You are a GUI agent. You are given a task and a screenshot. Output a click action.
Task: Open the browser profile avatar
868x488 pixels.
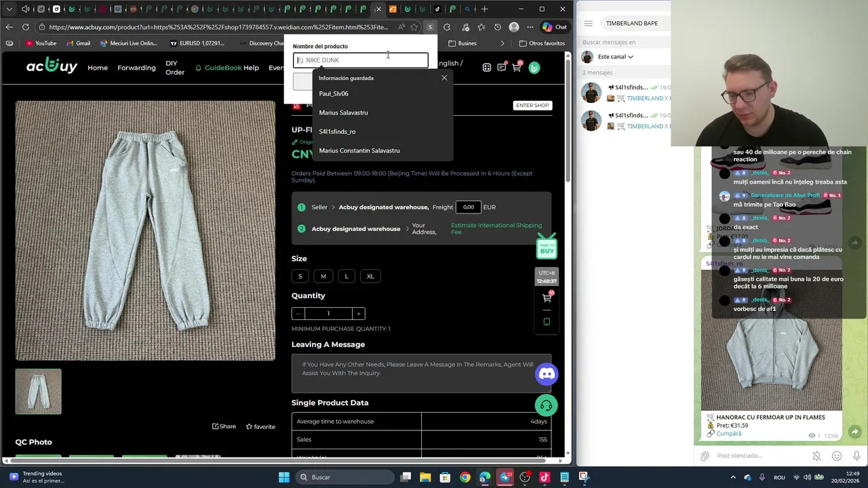click(x=514, y=27)
